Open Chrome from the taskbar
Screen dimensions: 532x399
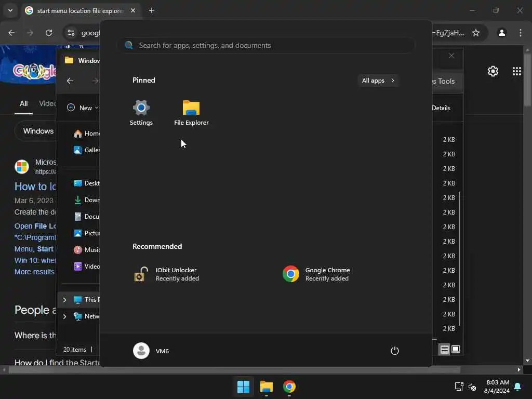coord(289,387)
